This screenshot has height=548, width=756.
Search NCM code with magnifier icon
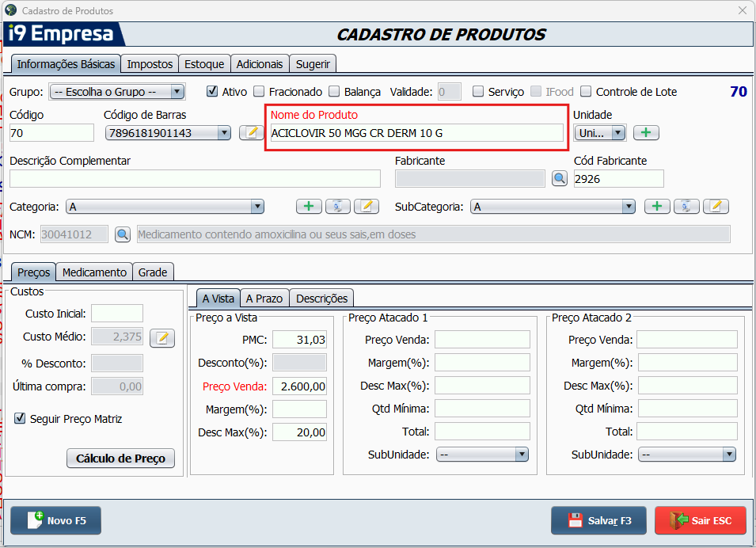click(123, 234)
